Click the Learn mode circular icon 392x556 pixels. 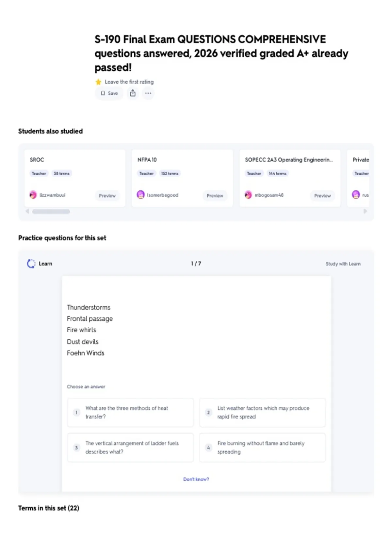(31, 264)
